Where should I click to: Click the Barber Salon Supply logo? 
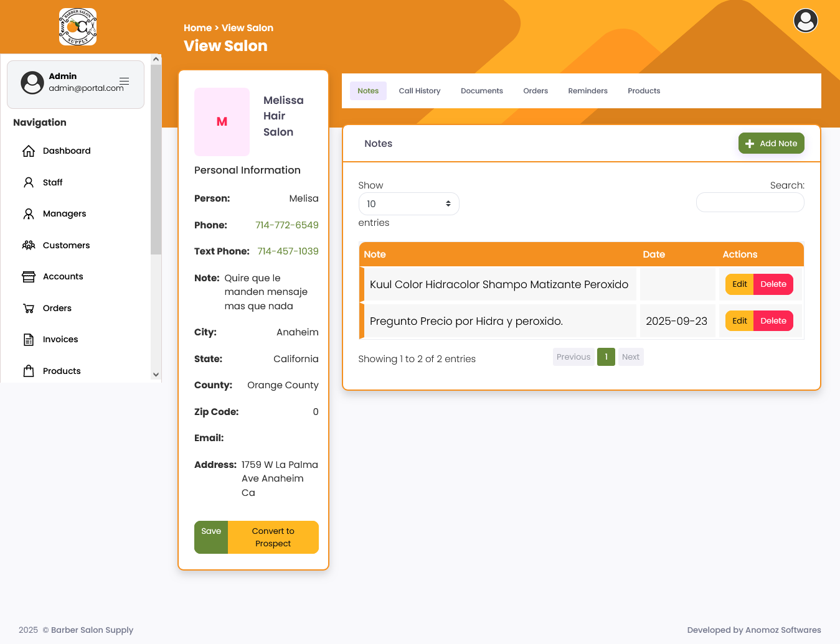77,26
